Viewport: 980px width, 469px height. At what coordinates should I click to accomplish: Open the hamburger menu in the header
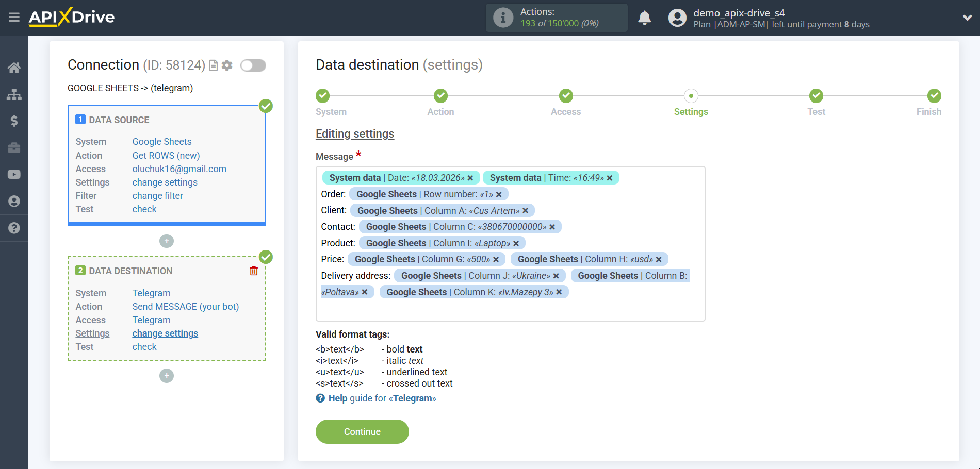click(14, 18)
